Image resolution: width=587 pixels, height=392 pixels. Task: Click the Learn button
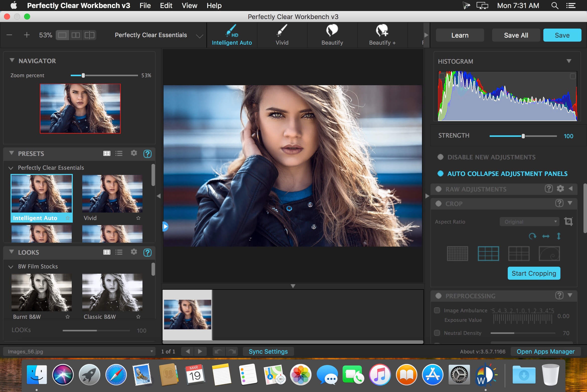(460, 35)
